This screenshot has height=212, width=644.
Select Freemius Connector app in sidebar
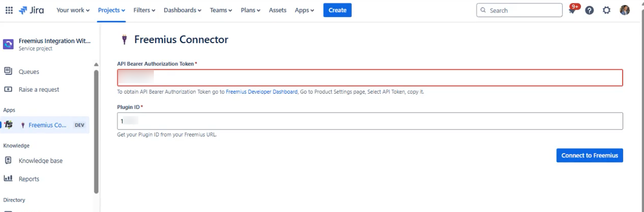tap(47, 125)
